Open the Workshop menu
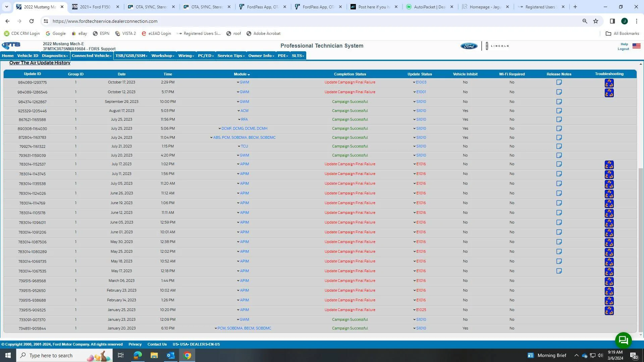This screenshot has width=644, height=362. (163, 56)
